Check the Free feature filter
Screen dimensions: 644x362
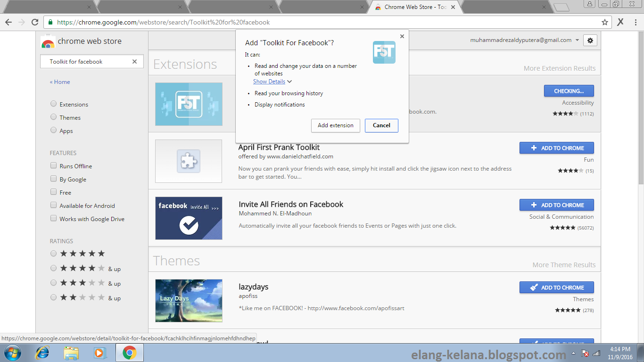[x=53, y=192]
